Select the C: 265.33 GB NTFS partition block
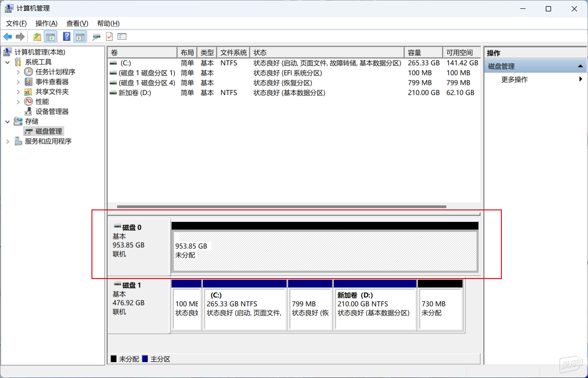This screenshot has width=588, height=378. [244, 309]
